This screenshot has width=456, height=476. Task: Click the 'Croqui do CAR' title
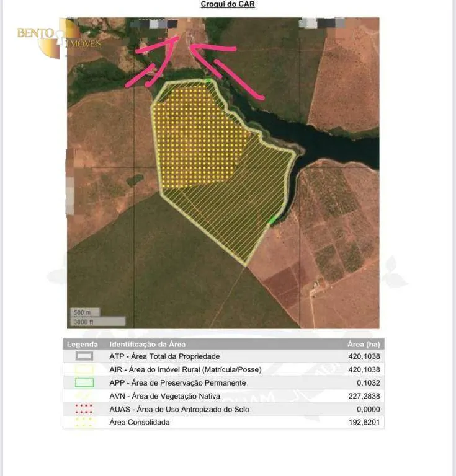(x=228, y=4)
